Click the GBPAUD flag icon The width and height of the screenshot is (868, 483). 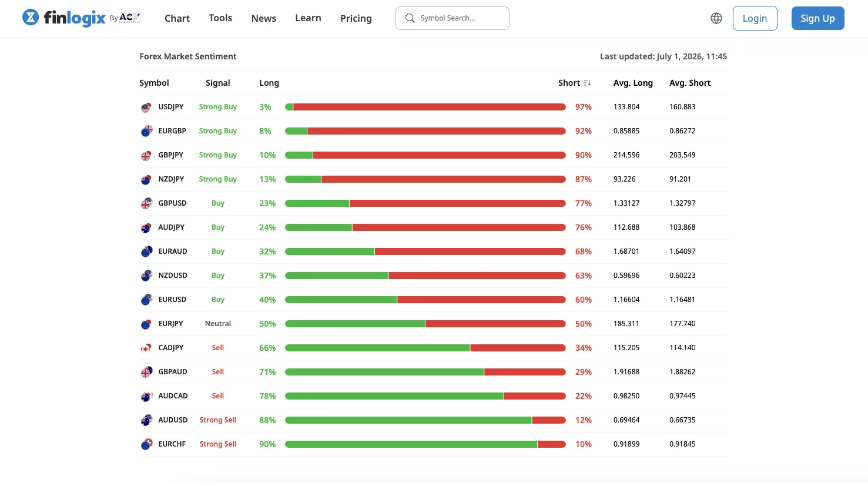(146, 373)
